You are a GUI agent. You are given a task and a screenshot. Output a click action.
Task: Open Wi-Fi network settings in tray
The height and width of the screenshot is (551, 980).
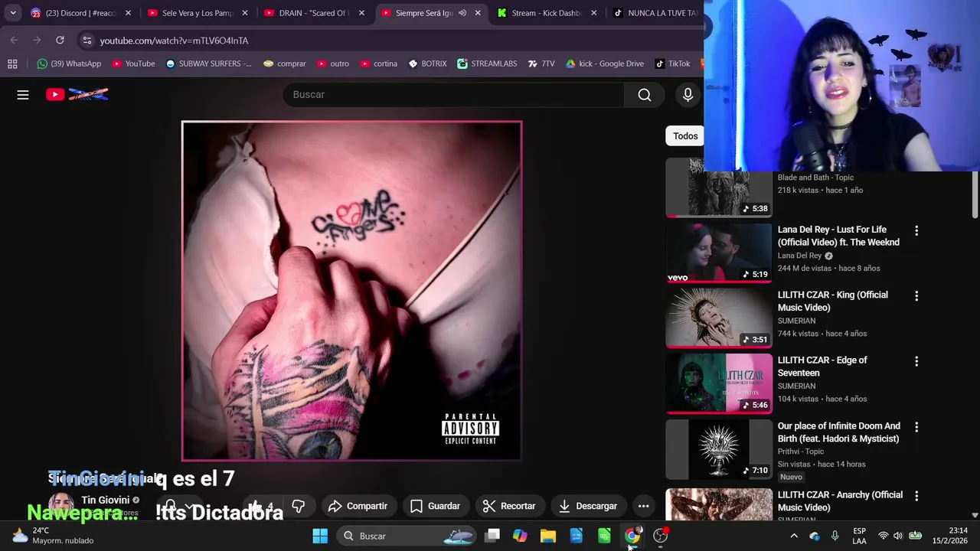(883, 536)
